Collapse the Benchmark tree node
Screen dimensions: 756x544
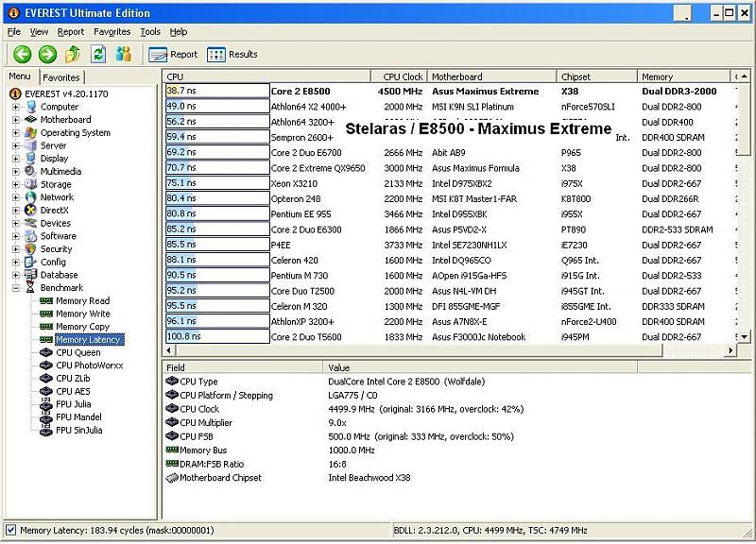[x=16, y=288]
